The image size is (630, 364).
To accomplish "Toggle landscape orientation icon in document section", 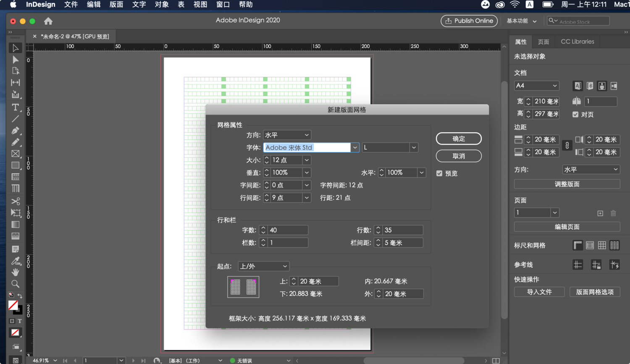I will 614,86.
